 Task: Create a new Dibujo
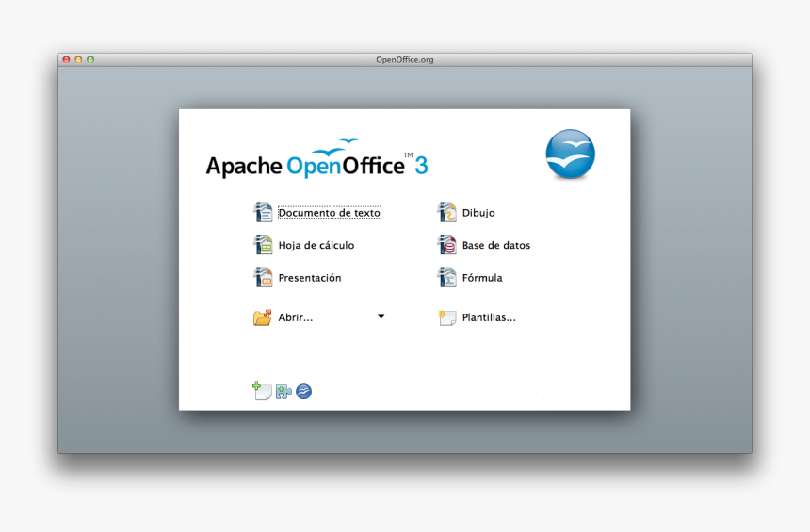[478, 213]
